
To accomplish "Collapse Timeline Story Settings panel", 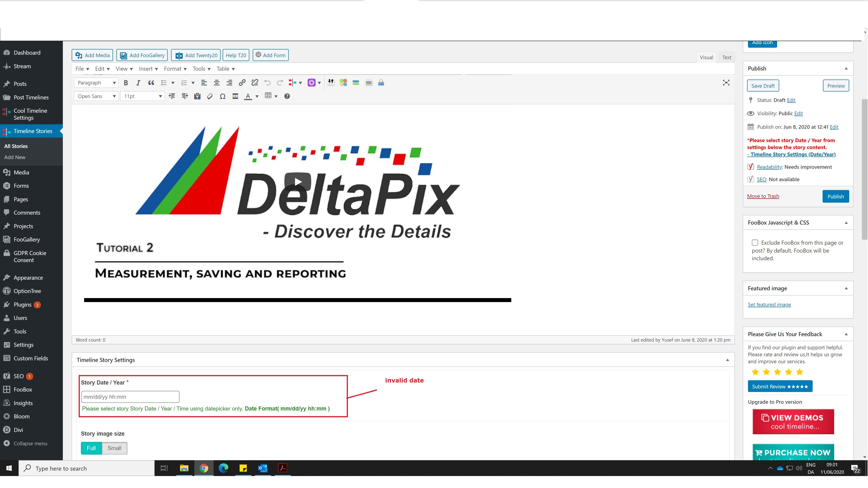I will pyautogui.click(x=727, y=360).
